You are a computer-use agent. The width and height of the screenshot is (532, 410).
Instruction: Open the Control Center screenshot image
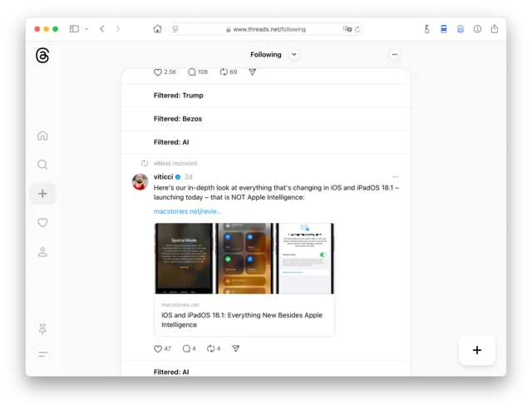[244, 259]
